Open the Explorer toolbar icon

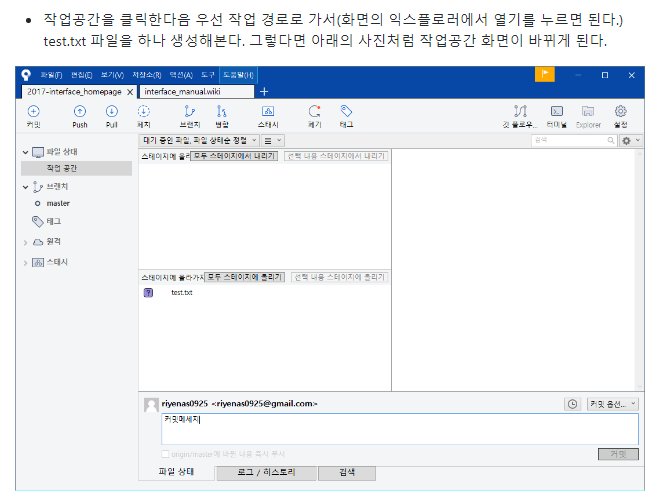click(x=588, y=112)
